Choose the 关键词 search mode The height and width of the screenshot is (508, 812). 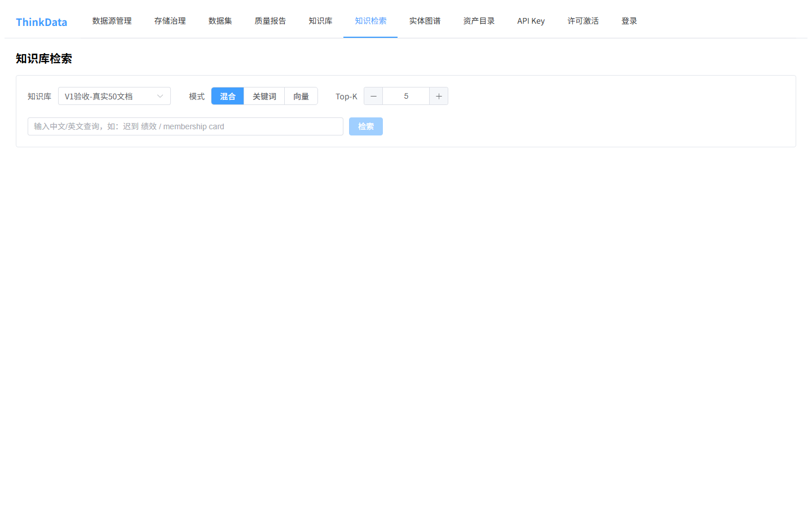(x=264, y=96)
